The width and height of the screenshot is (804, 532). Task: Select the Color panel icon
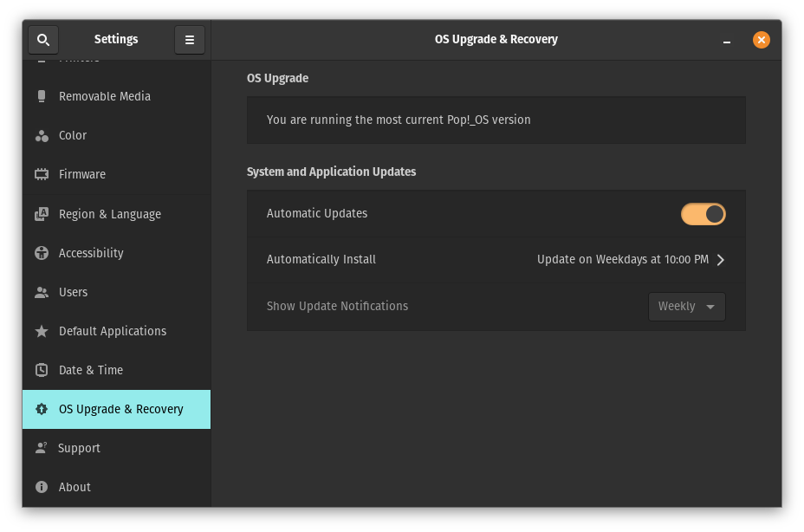pyautogui.click(x=42, y=136)
